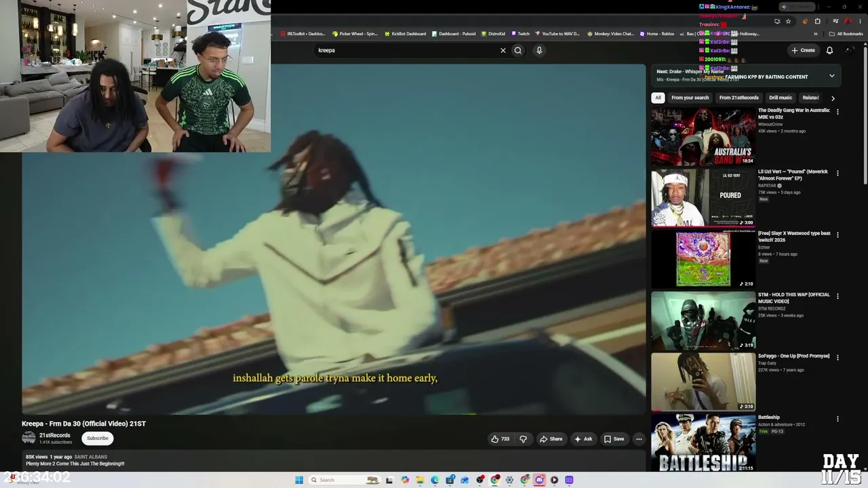Open Windows Settings gear in taskbar
The width and height of the screenshot is (868, 488).
pos(509,480)
